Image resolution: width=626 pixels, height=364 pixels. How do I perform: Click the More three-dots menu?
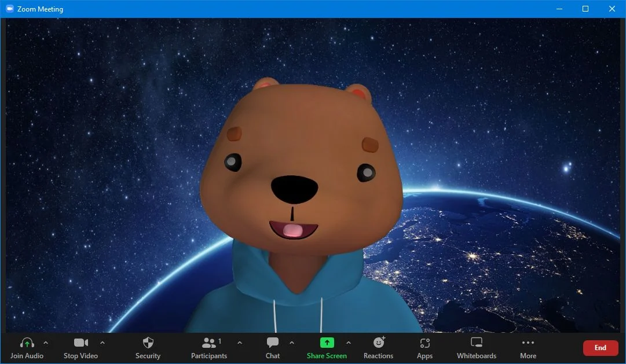[x=528, y=343]
